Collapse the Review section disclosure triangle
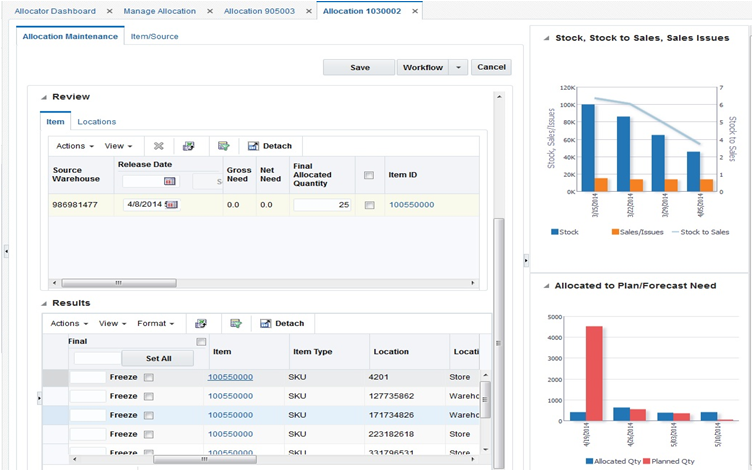 pos(44,97)
